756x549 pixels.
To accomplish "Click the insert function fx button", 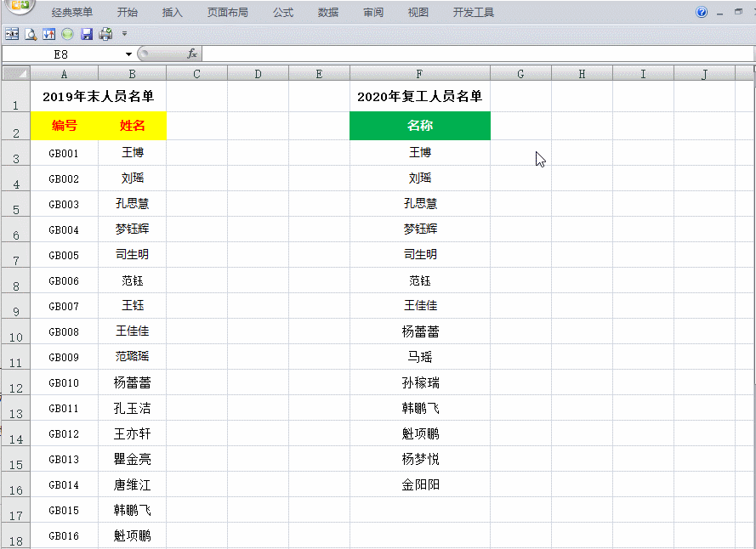I will [192, 54].
